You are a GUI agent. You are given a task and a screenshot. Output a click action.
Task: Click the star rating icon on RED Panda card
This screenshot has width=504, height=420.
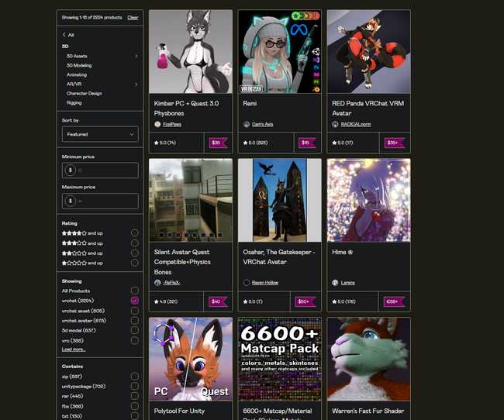334,143
